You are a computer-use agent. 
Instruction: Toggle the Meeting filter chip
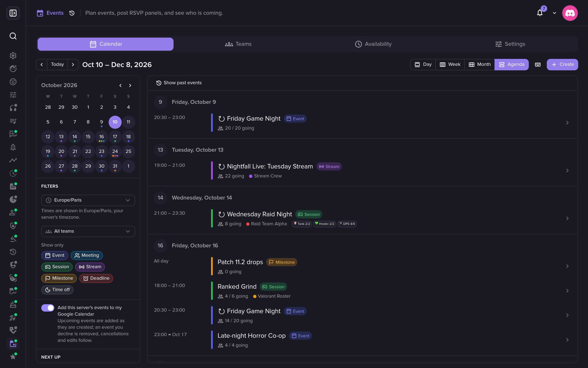pos(87,255)
